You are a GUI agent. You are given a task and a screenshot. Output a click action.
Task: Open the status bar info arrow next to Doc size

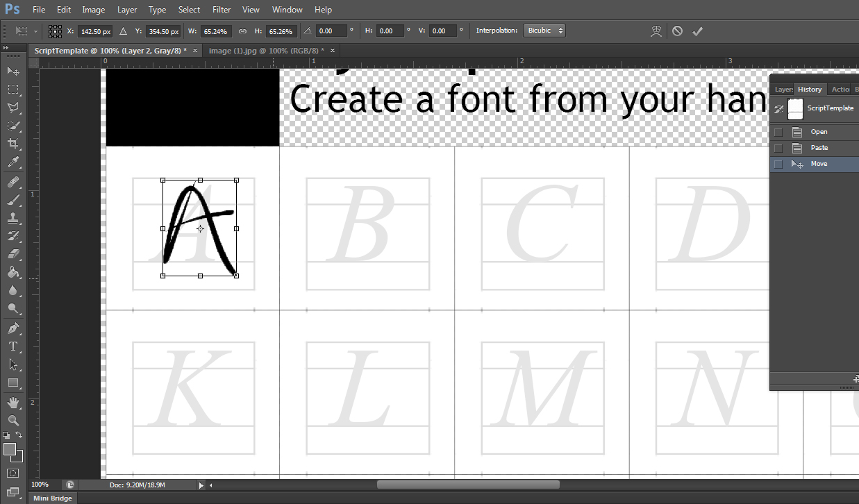point(201,484)
